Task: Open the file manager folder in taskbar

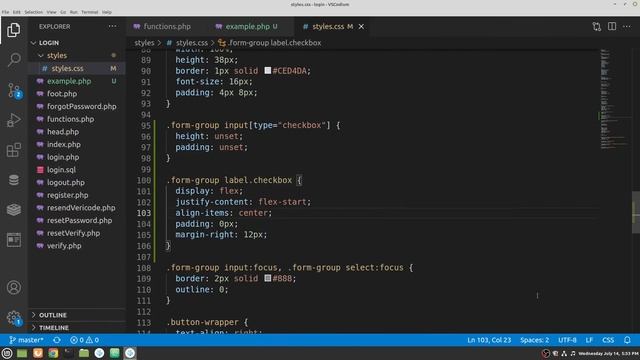Action: 84,353
